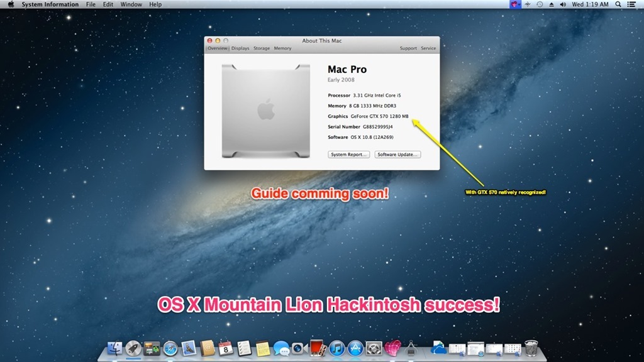Open Mission Control in the dock
644x362 pixels.
coord(152,349)
